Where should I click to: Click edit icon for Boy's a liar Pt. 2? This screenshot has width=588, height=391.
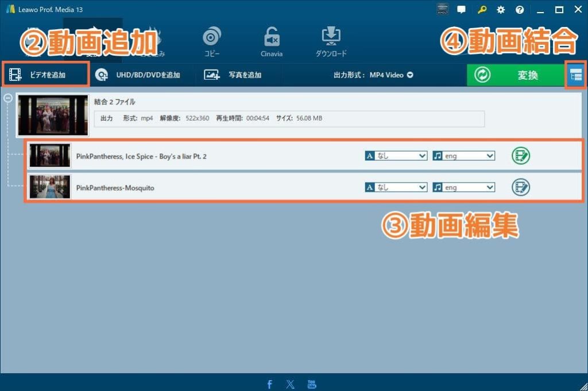tap(521, 156)
